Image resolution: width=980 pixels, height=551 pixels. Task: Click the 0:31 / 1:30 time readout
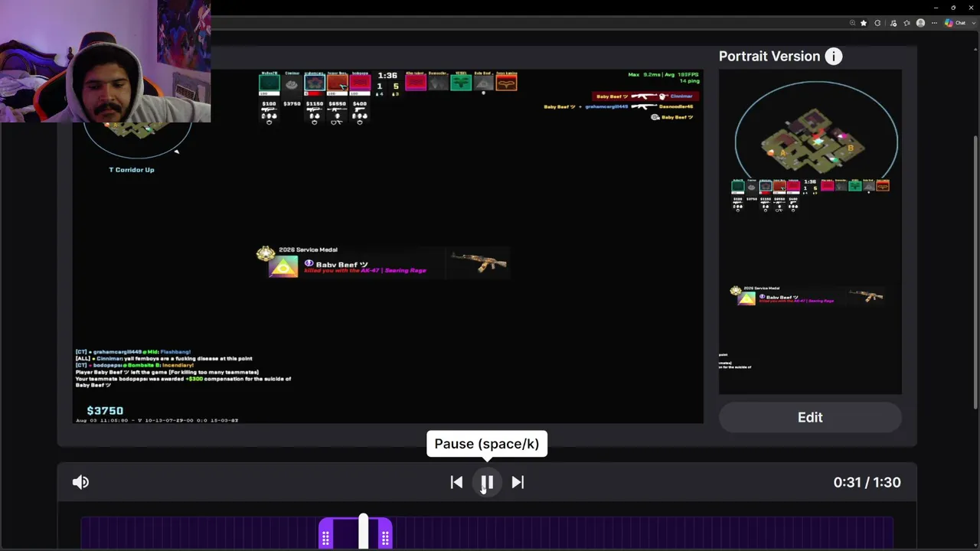(867, 482)
